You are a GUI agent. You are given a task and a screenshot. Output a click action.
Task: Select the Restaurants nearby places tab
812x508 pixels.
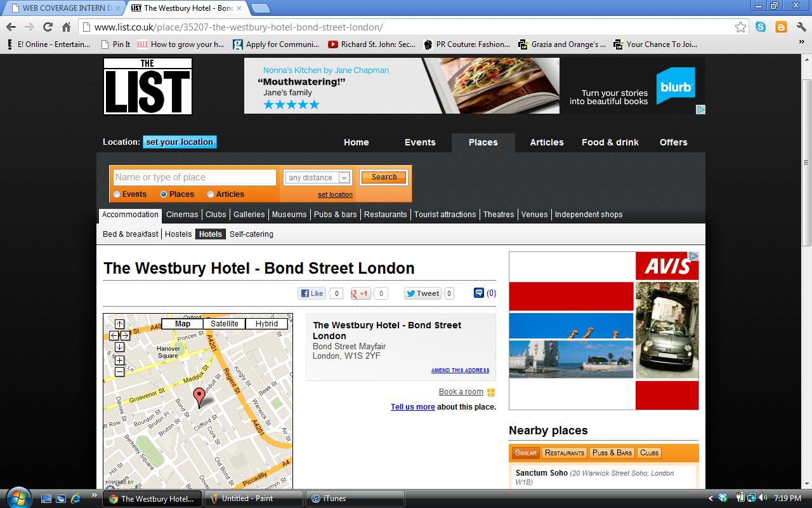565,453
